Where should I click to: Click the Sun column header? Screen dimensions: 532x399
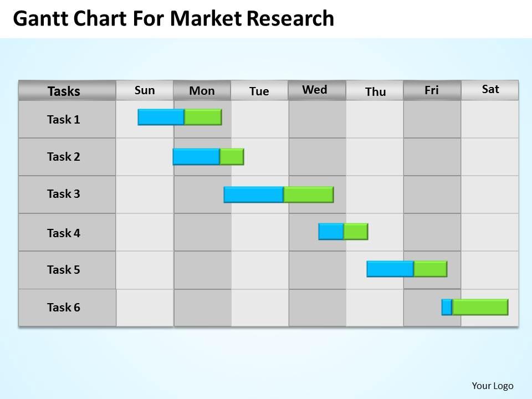click(145, 90)
